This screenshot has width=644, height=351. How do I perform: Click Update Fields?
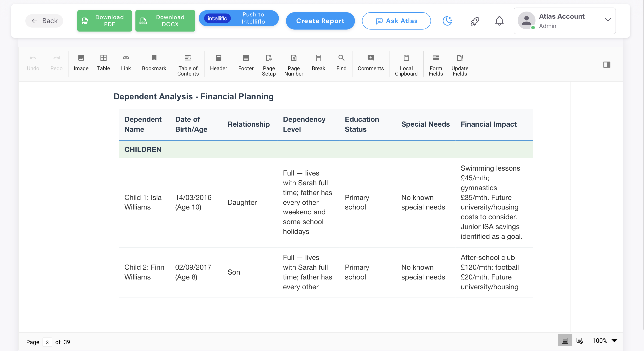coord(460,66)
